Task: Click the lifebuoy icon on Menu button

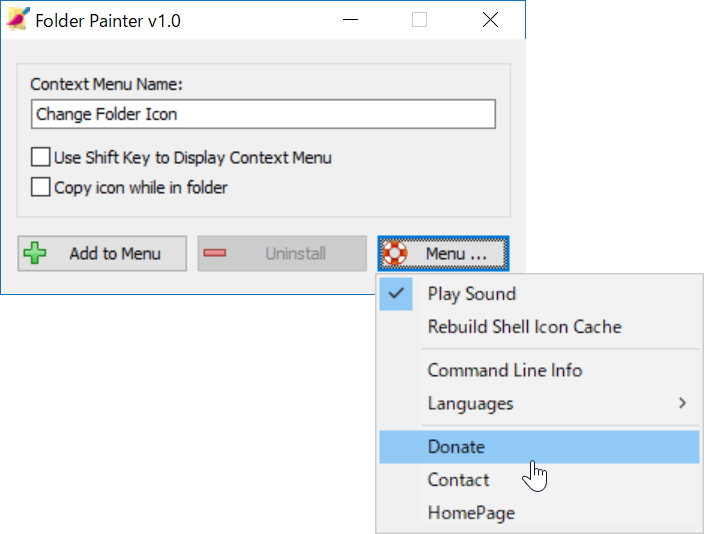Action: (x=395, y=253)
